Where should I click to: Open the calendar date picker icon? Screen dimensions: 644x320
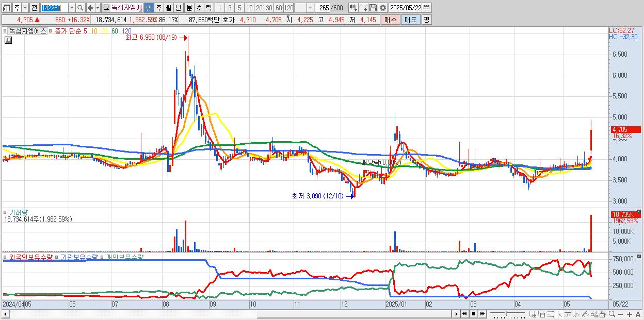427,8
